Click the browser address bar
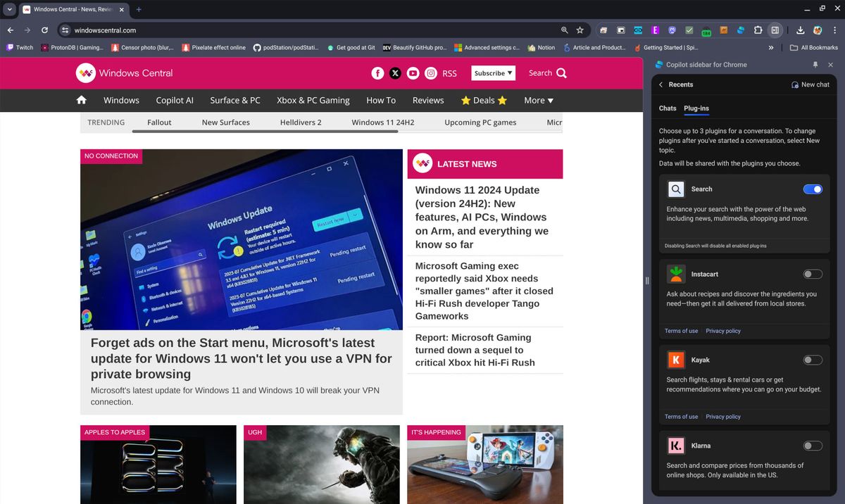The image size is (845, 504). [x=211, y=30]
